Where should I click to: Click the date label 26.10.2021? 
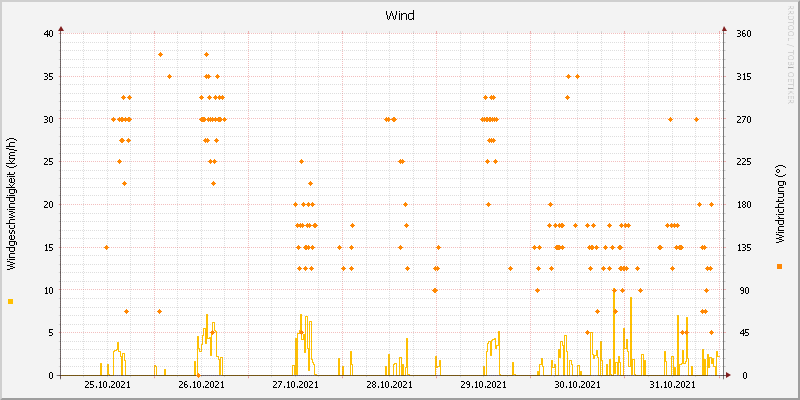pyautogui.click(x=202, y=384)
